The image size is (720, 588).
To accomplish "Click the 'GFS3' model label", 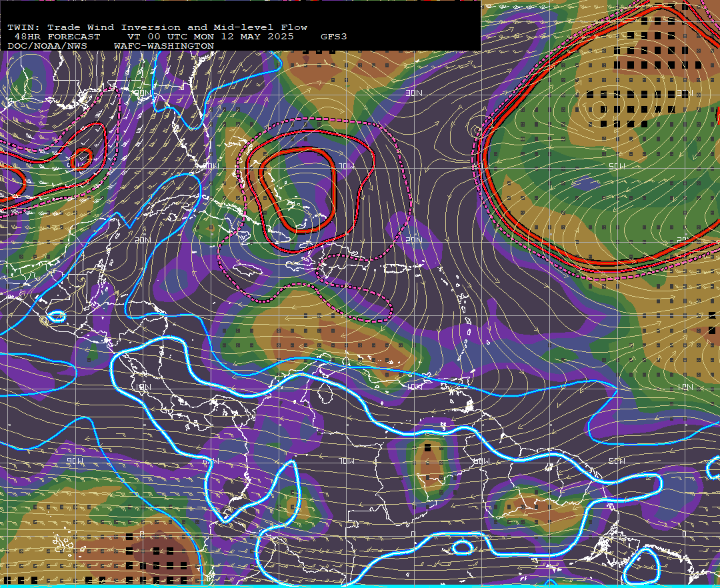I will point(334,37).
